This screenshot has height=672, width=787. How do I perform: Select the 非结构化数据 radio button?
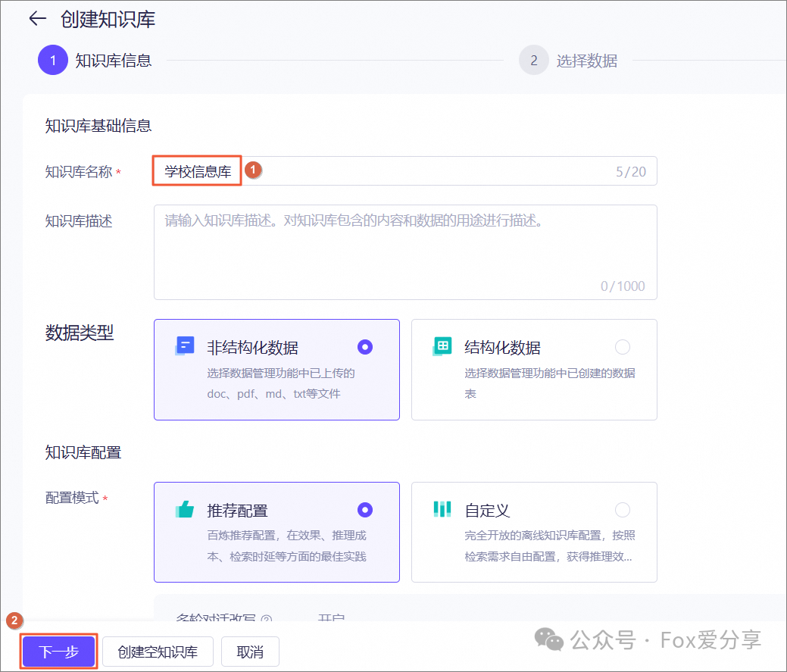point(365,347)
